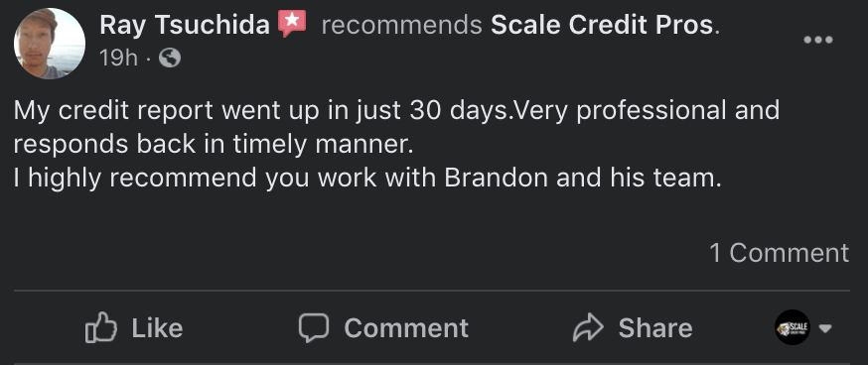The width and height of the screenshot is (868, 365).
Task: Click the Scale Credit Pros page avatar
Action: (793, 327)
